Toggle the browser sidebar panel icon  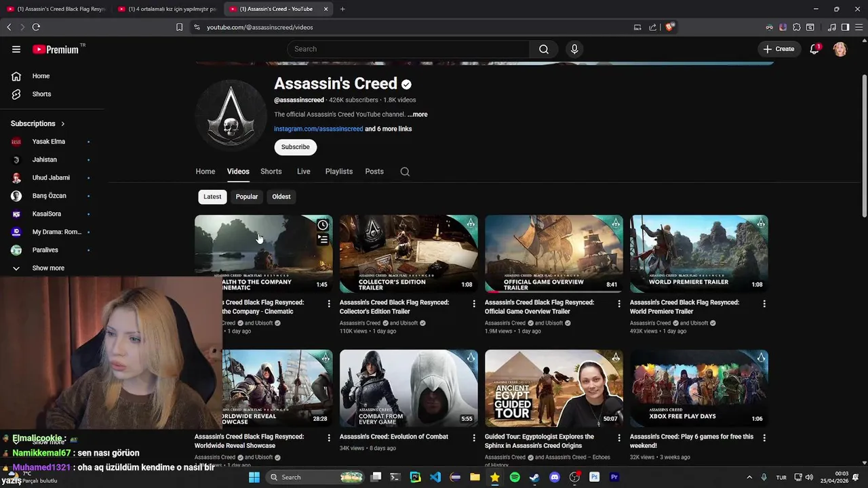pyautogui.click(x=845, y=27)
